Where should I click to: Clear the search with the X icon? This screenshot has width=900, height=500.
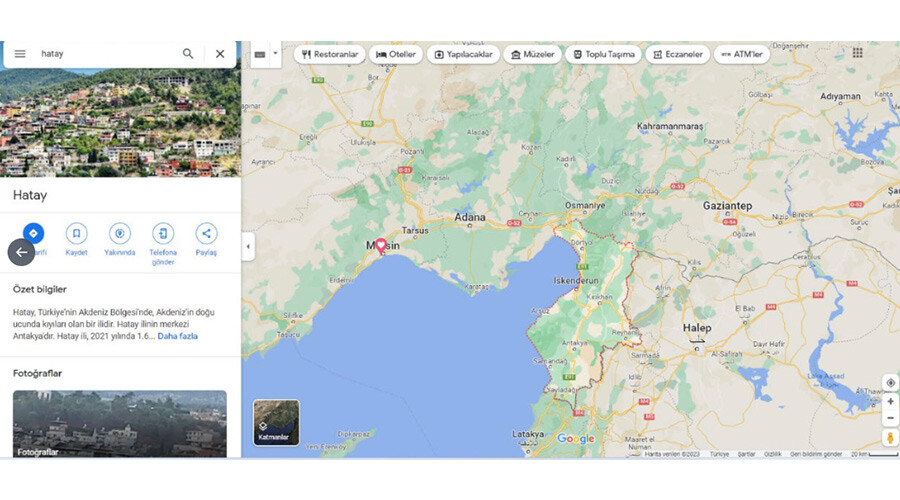click(x=220, y=54)
